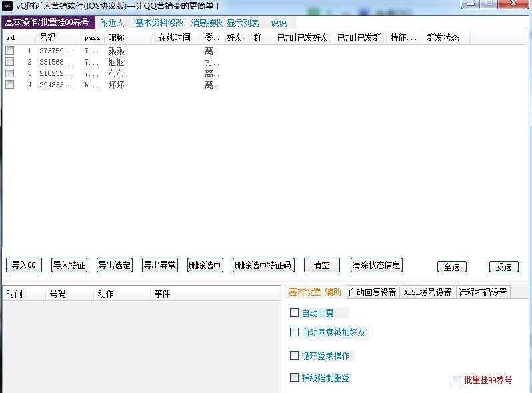Click nickname 坏坏 in the list
Screen dimensions: 532x393
click(116, 85)
